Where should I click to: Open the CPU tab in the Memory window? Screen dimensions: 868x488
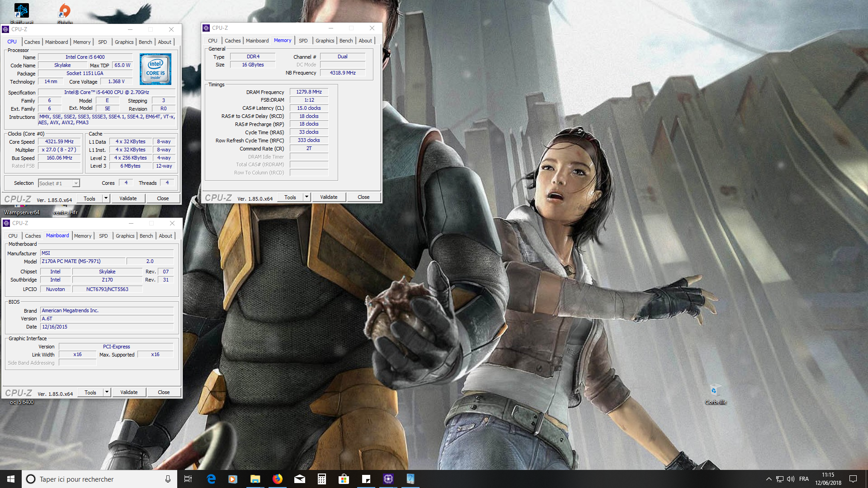coord(212,41)
